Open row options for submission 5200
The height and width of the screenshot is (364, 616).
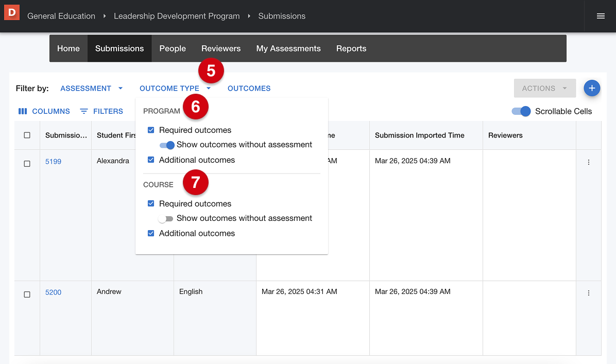click(589, 293)
